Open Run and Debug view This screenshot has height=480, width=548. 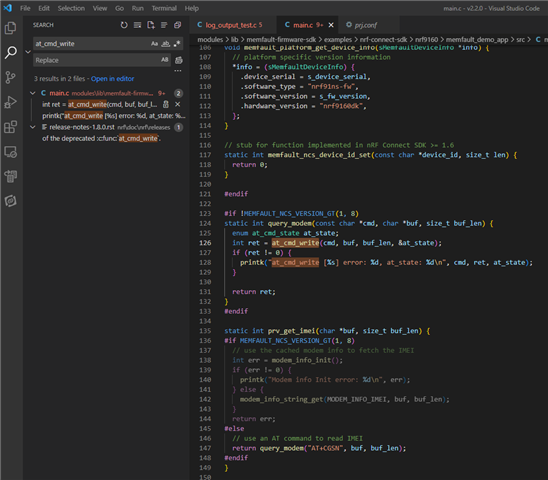pyautogui.click(x=10, y=102)
